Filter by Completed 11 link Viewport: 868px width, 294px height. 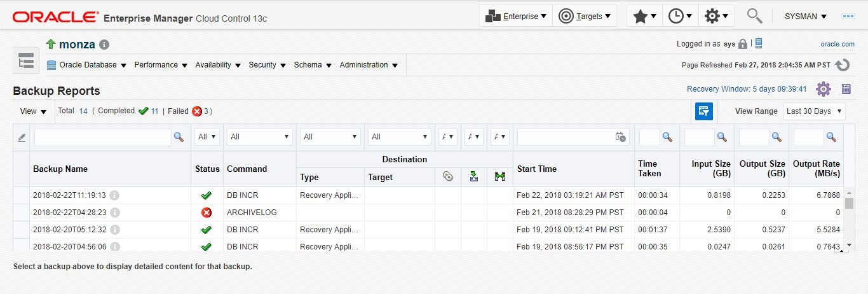[x=154, y=111]
